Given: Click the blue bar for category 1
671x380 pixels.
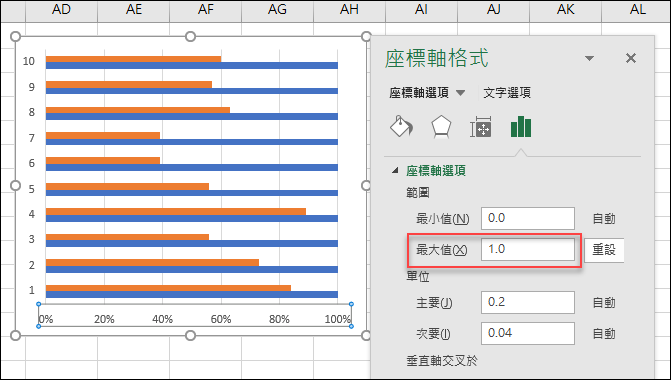Looking at the screenshot, I should [192, 294].
